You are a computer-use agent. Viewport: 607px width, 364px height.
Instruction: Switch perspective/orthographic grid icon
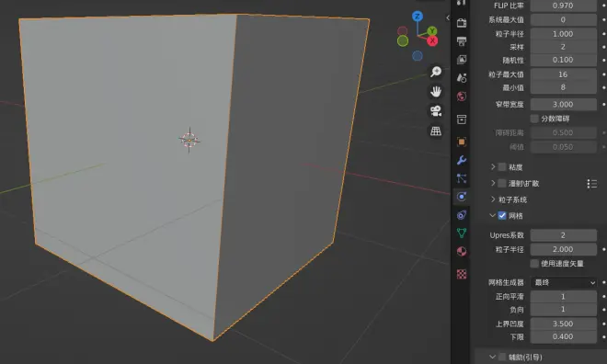click(x=436, y=131)
